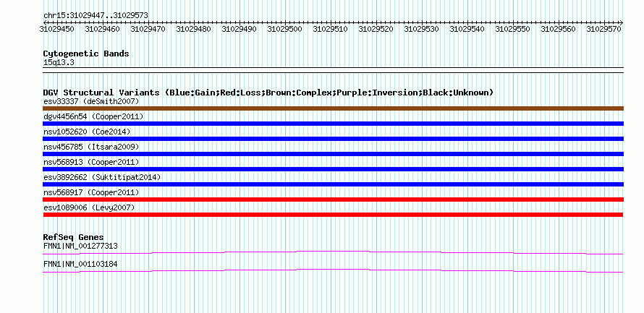The image size is (644, 313).
Task: Click ruler position 31029570
Action: point(603,29)
